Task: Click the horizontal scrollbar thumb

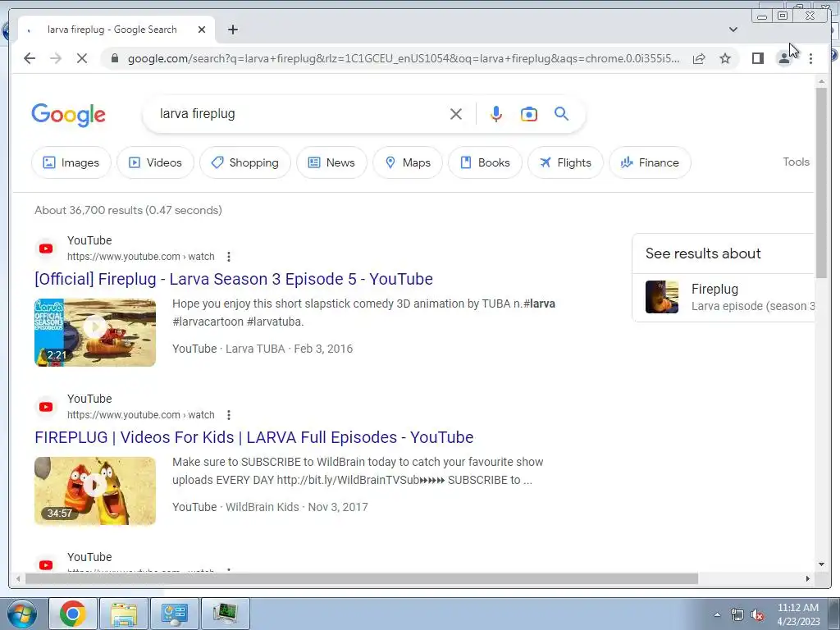Action: [x=362, y=578]
